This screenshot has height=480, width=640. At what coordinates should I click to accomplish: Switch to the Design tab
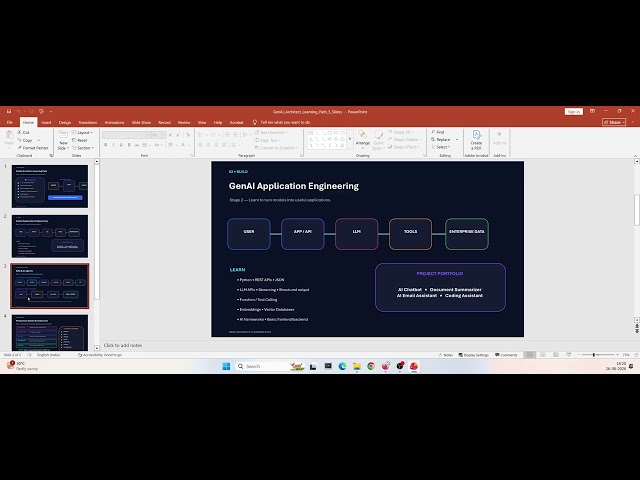(x=64, y=122)
